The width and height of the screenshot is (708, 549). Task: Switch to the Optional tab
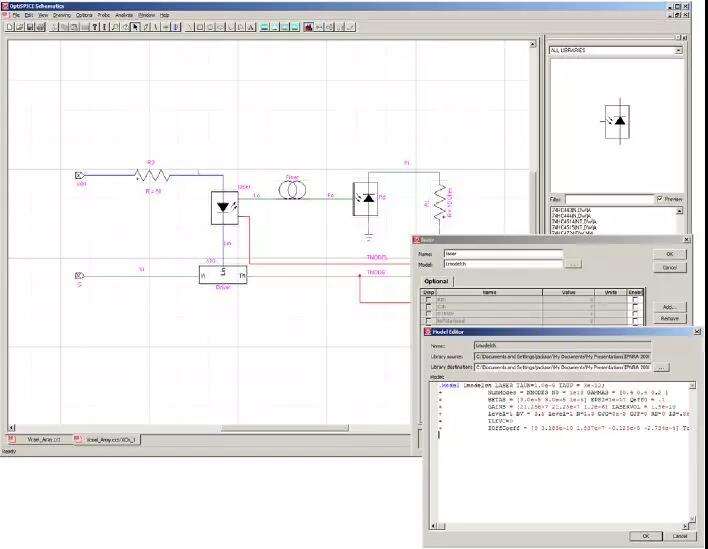click(437, 281)
